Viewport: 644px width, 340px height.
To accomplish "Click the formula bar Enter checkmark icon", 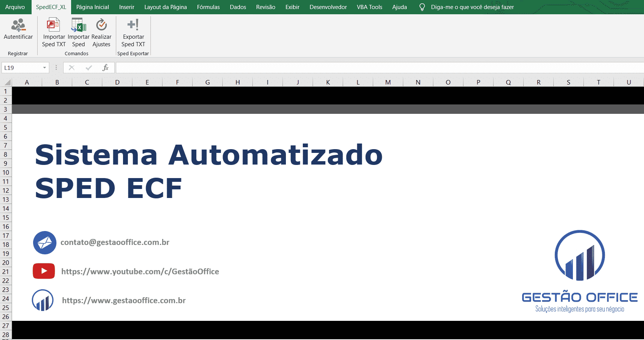I will [88, 68].
